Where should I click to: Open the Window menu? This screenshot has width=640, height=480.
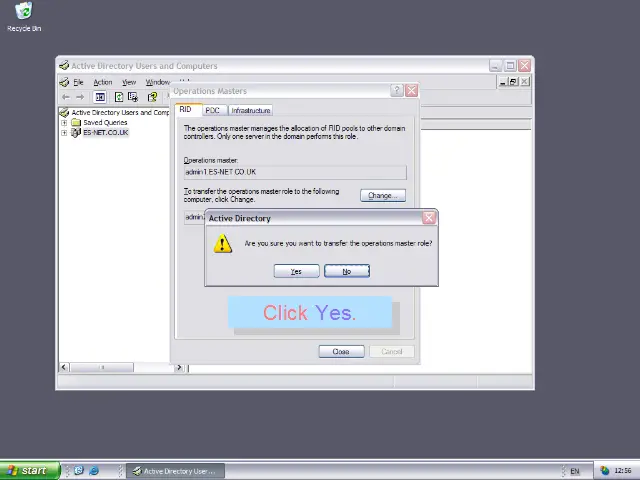coord(158,82)
